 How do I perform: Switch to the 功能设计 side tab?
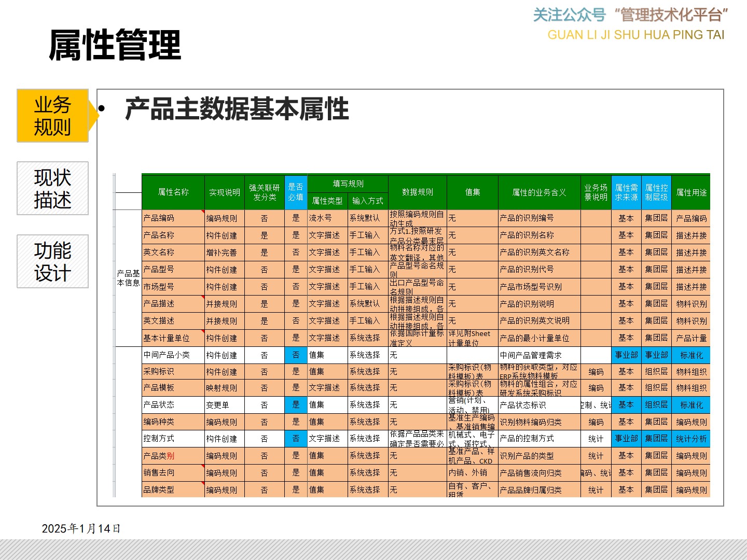pyautogui.click(x=52, y=261)
